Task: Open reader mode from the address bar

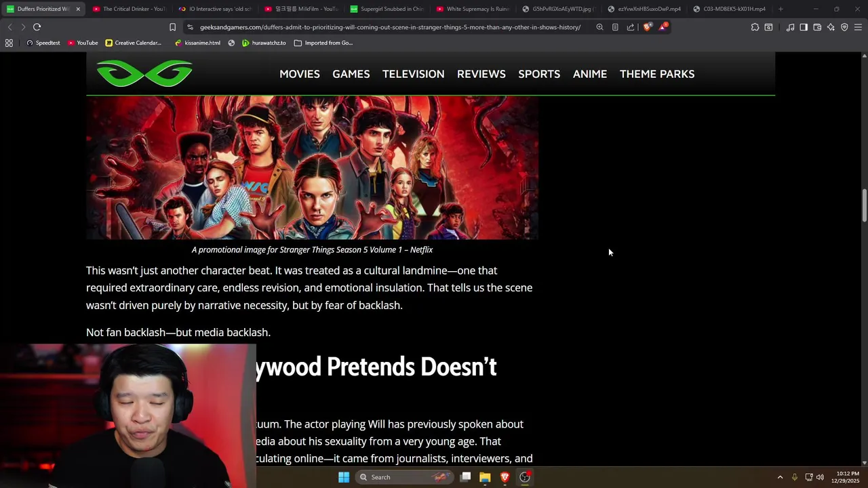Action: point(615,27)
